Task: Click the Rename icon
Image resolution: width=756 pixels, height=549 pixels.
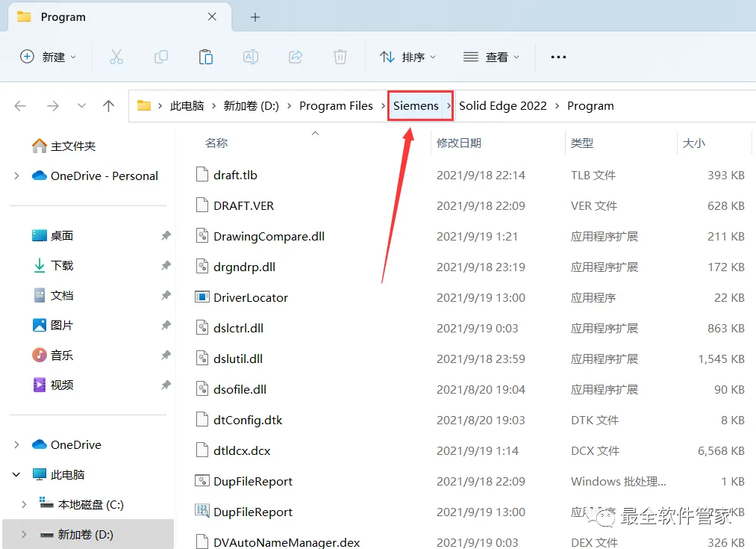Action: [x=251, y=57]
